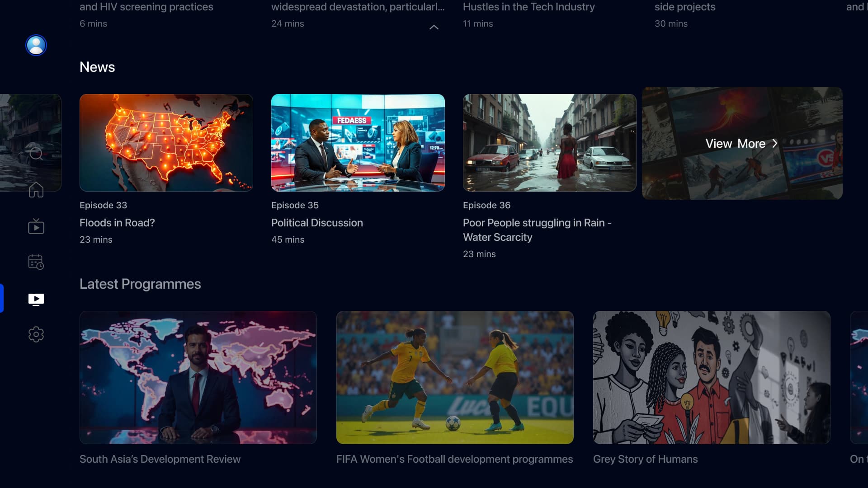Open South Asia's Development Review programme image

pyautogui.click(x=198, y=377)
